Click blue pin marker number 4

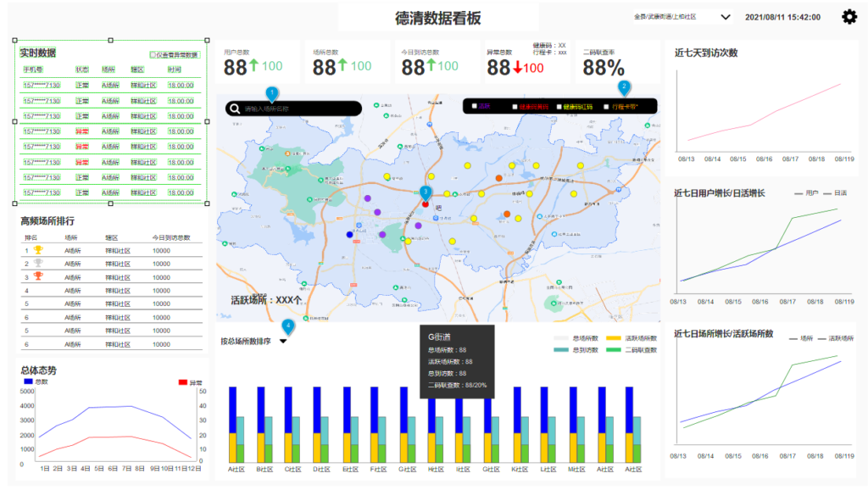click(288, 326)
